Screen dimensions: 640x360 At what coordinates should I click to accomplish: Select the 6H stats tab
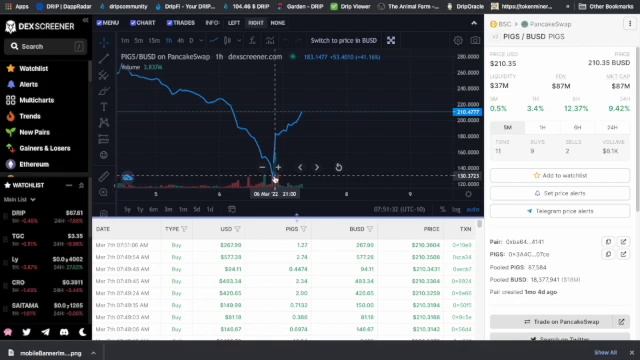click(577, 127)
